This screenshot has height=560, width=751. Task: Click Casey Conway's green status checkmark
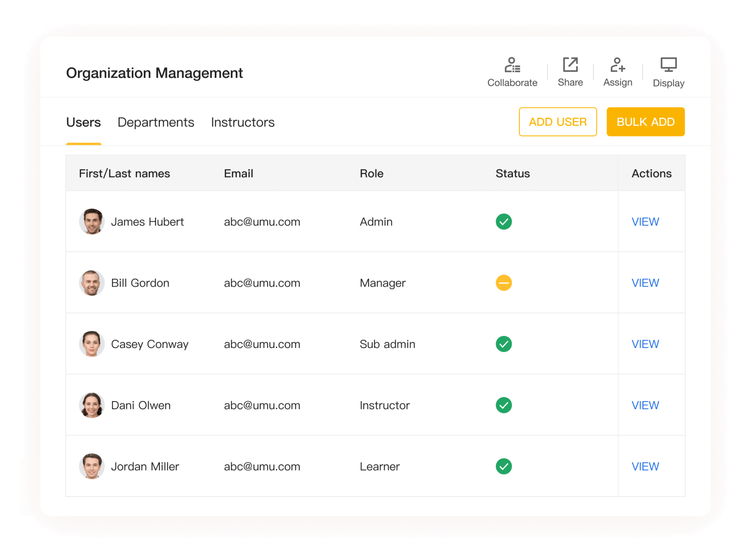tap(503, 344)
